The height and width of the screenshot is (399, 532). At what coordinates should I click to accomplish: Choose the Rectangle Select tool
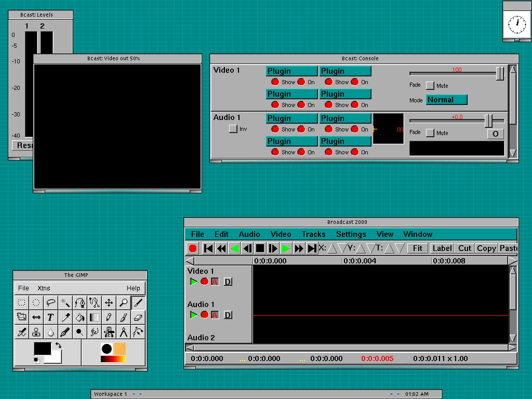click(21, 302)
